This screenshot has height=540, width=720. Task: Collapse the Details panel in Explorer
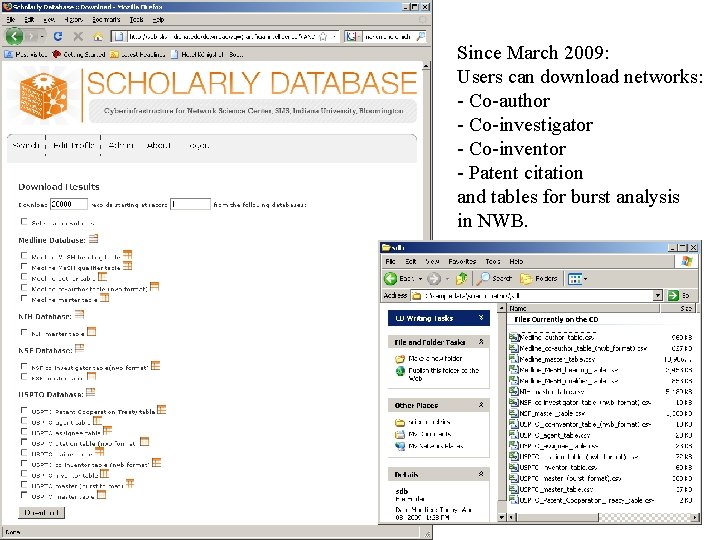[481, 474]
